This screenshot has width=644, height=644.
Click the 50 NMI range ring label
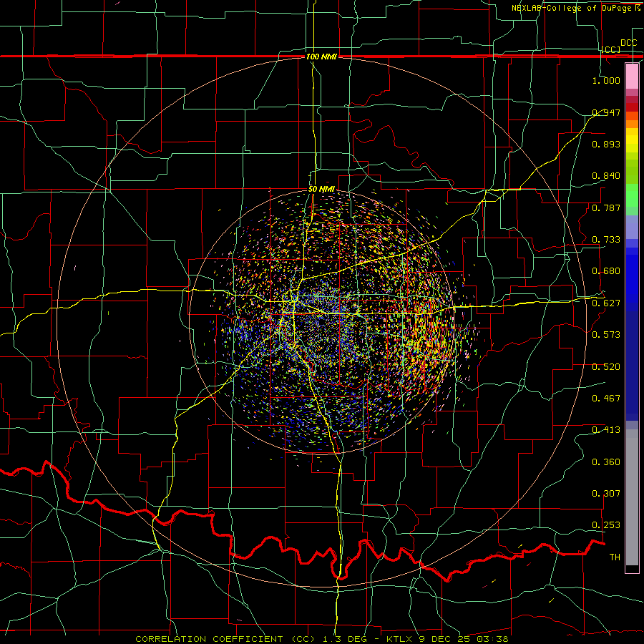click(321, 190)
